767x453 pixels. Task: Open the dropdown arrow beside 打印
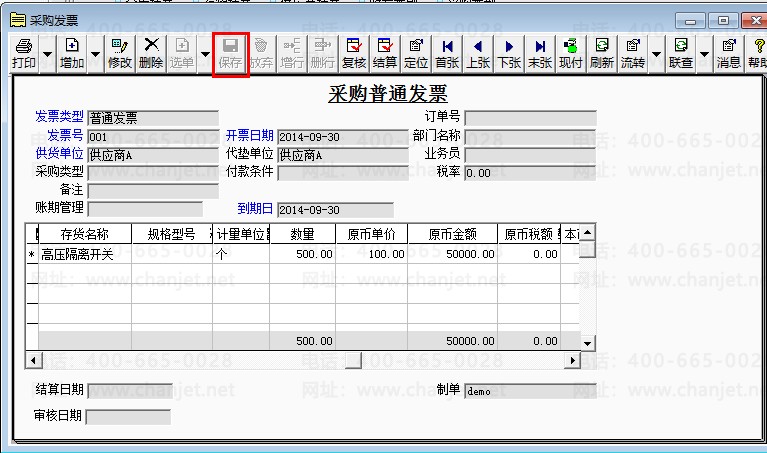coord(47,54)
